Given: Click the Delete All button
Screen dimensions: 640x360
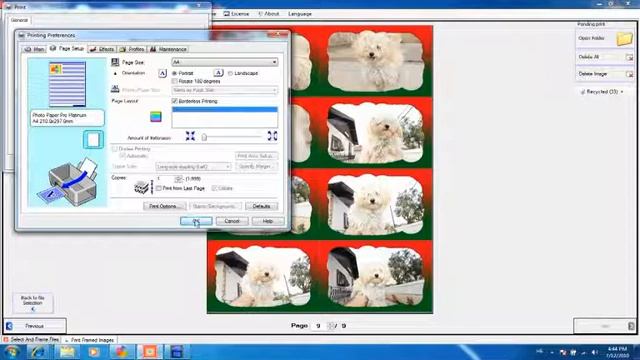Looking at the screenshot, I should click(x=605, y=57).
